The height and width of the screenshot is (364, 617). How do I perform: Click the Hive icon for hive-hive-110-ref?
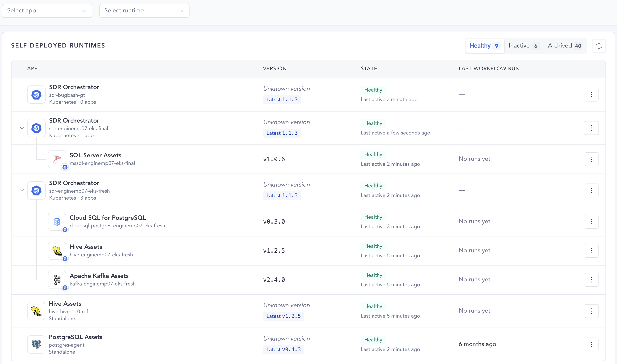36,311
